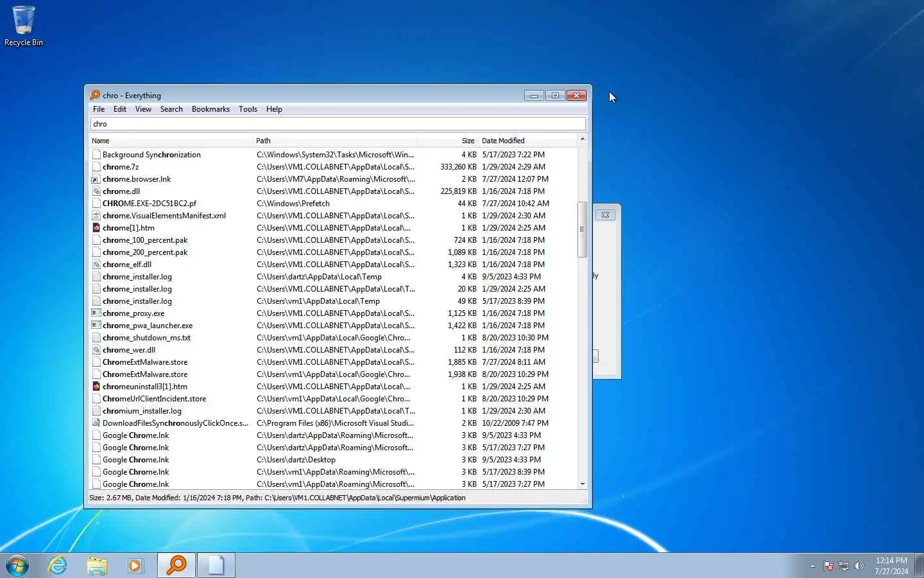The width and height of the screenshot is (924, 578).
Task: Click the results scrollbar up arrow
Action: coord(583,139)
